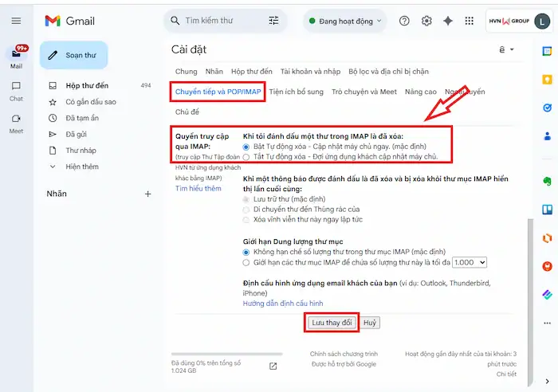Select the Bật Tự động xóa radio option
This screenshot has height=392, width=558.
[246, 147]
